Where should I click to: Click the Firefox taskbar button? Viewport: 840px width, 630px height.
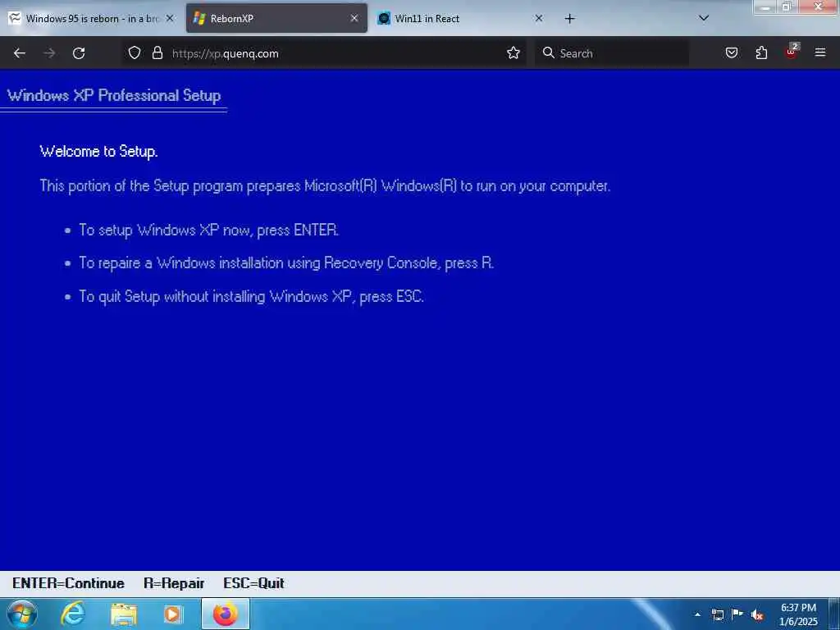(226, 614)
